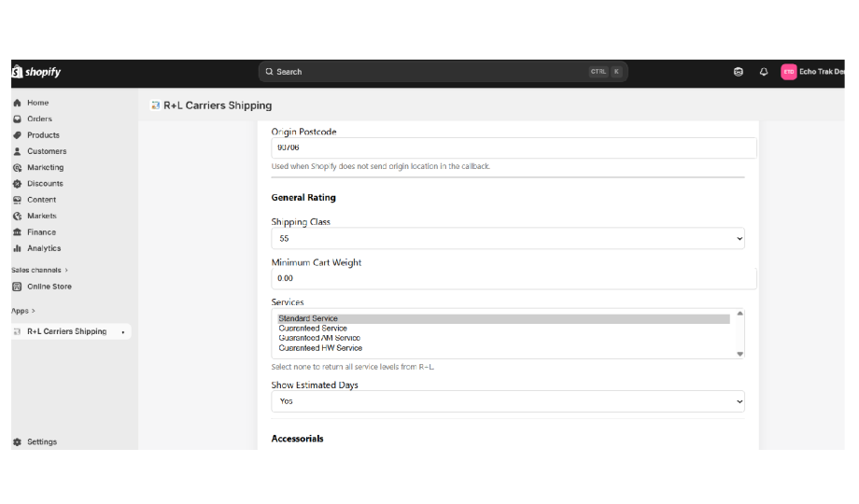Focus the Shopify search bar

tap(443, 72)
